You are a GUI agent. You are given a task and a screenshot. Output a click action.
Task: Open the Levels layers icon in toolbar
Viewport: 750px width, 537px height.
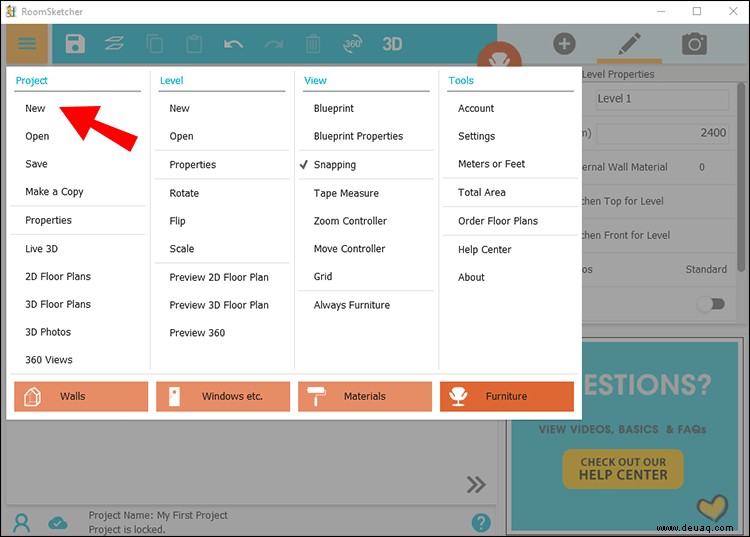114,44
